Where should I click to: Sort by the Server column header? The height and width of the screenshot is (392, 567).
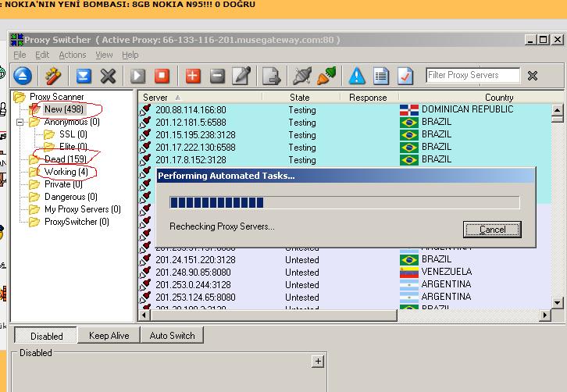(200, 98)
